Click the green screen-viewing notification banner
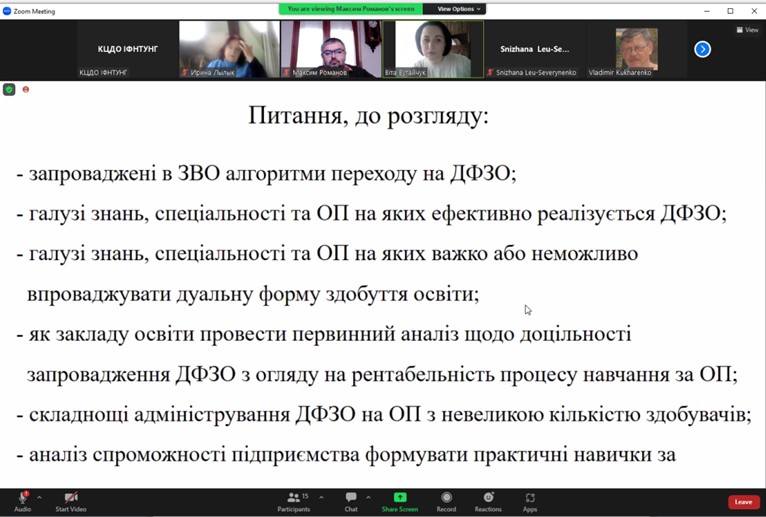 click(x=351, y=9)
